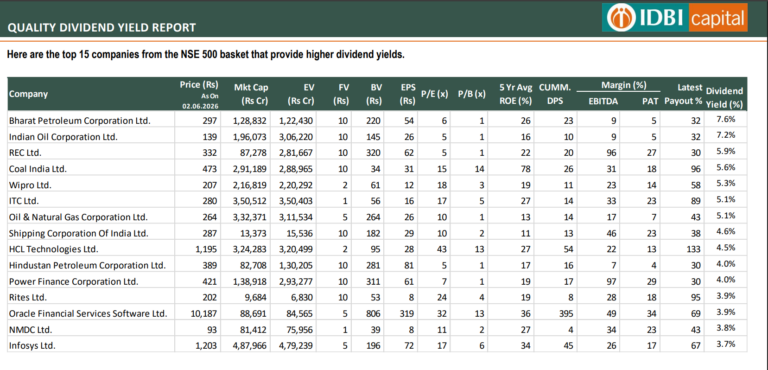
Task: Click the 1,28,832 market cap value
Action: coord(250,120)
